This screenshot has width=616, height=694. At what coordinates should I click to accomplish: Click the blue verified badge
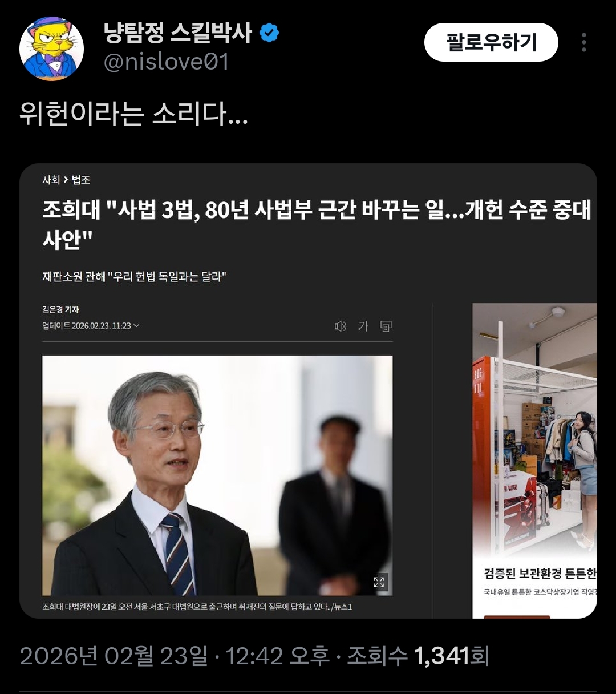pyautogui.click(x=269, y=33)
